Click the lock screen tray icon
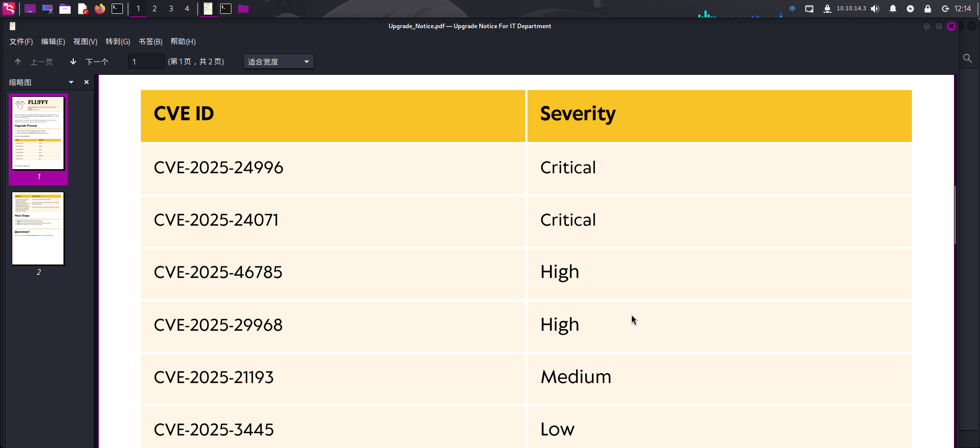Viewport: 980px width, 448px height. pyautogui.click(x=928, y=9)
